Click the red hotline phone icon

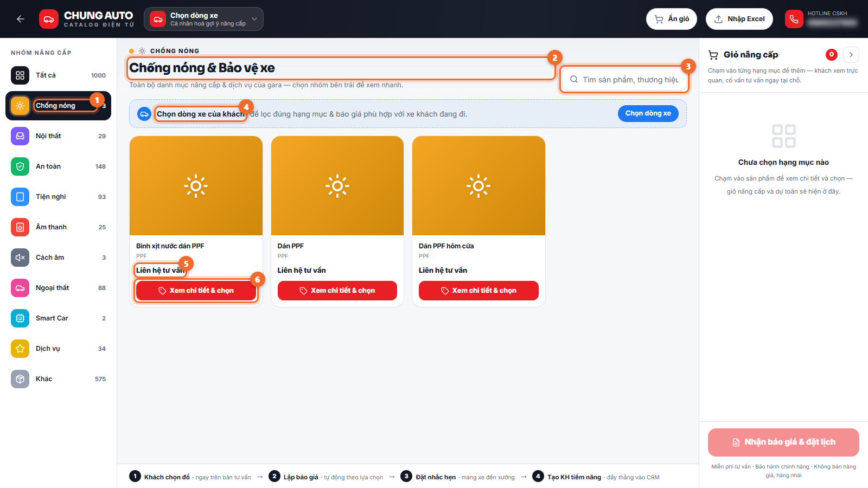click(x=794, y=19)
